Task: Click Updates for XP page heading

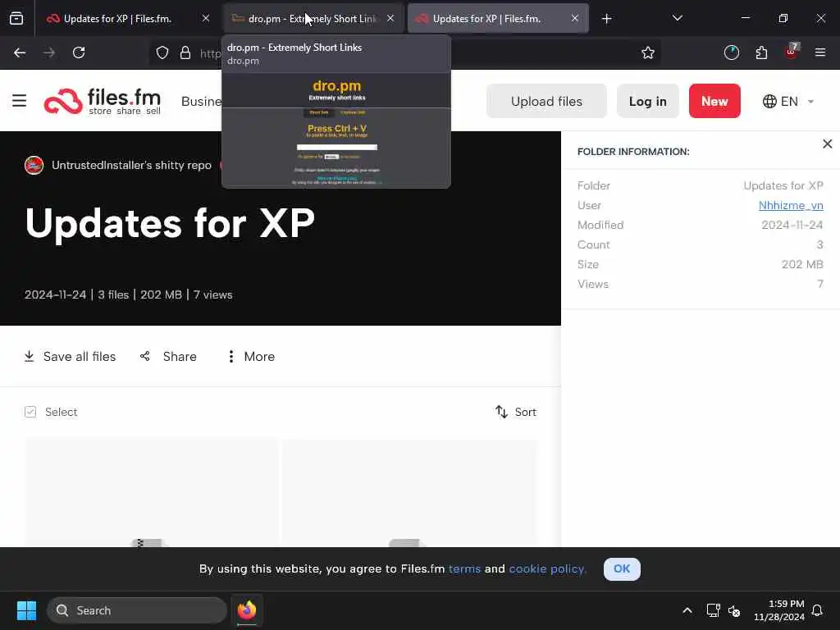Action: pos(170,223)
